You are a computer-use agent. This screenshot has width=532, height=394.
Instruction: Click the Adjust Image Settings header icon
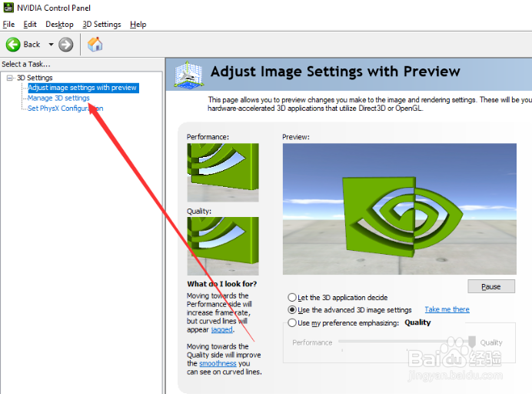(188, 74)
